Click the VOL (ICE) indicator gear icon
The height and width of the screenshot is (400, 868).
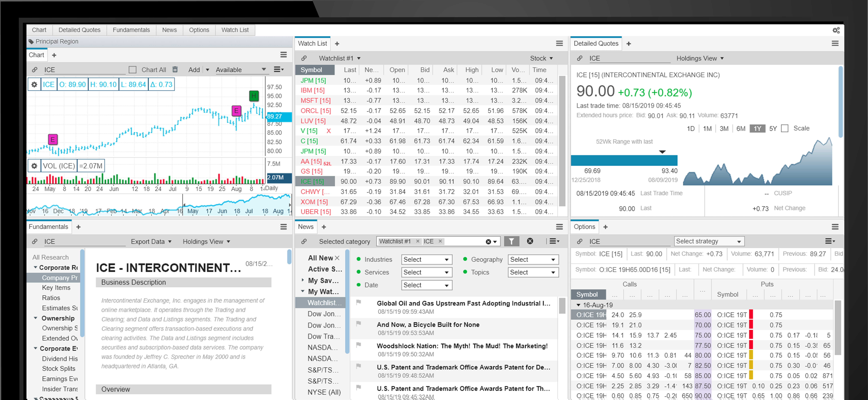(34, 166)
